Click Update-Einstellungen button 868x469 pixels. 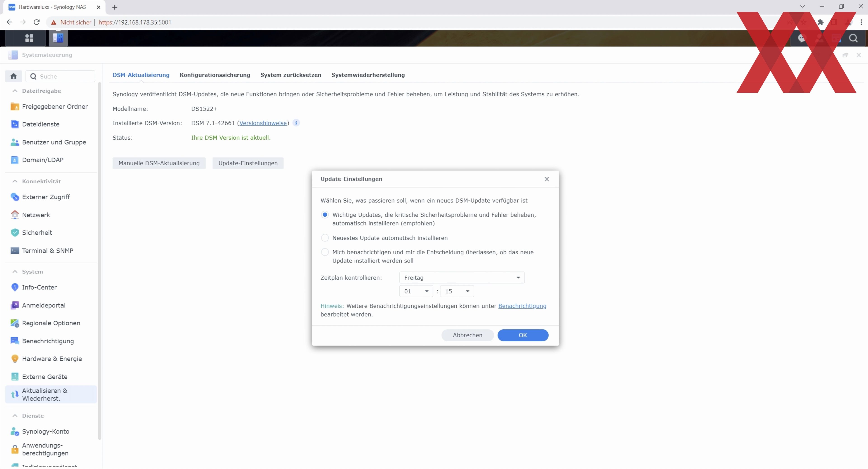(248, 163)
